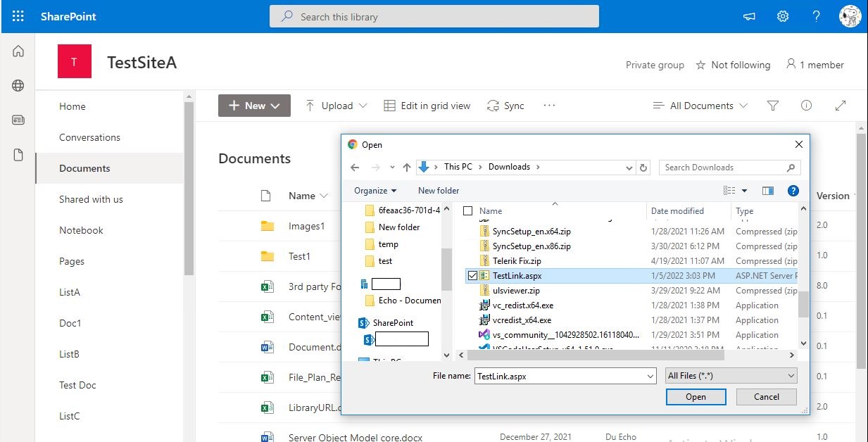Open the All Documents view dropdown

tap(700, 106)
